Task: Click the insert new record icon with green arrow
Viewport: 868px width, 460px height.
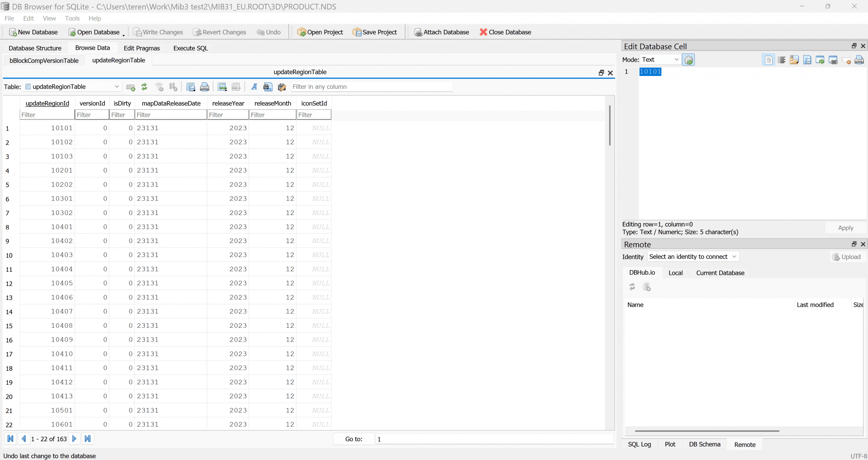Action: [x=222, y=87]
